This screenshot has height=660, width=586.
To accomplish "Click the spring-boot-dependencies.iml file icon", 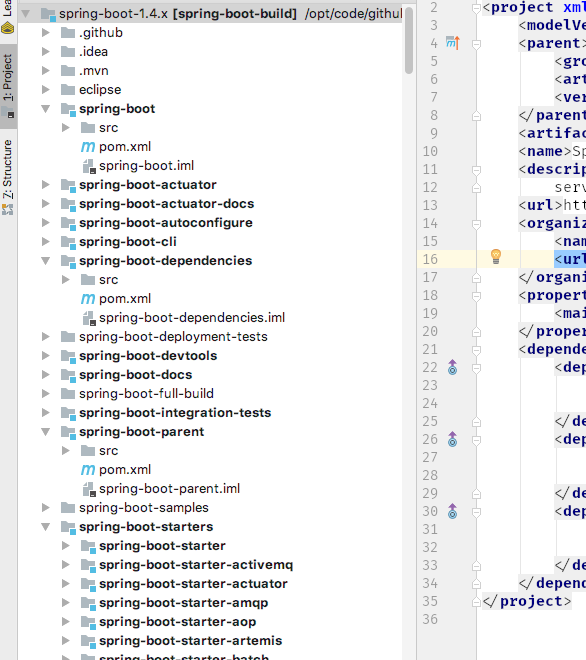I will [89, 318].
